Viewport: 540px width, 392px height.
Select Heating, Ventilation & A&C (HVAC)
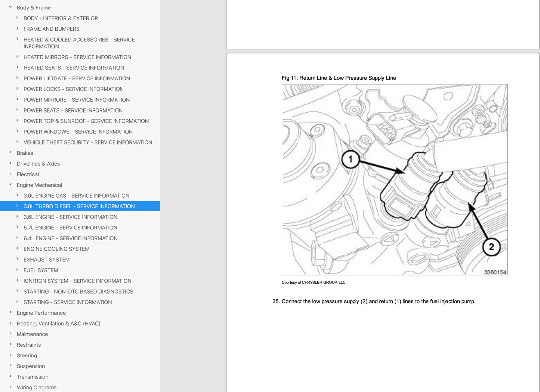pyautogui.click(x=58, y=324)
